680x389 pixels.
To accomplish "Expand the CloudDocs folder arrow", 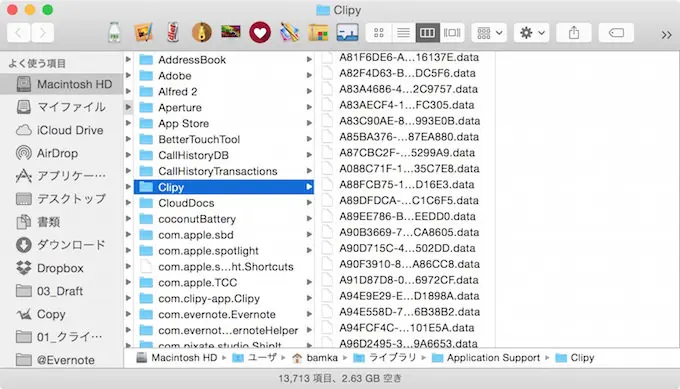I will (x=309, y=203).
